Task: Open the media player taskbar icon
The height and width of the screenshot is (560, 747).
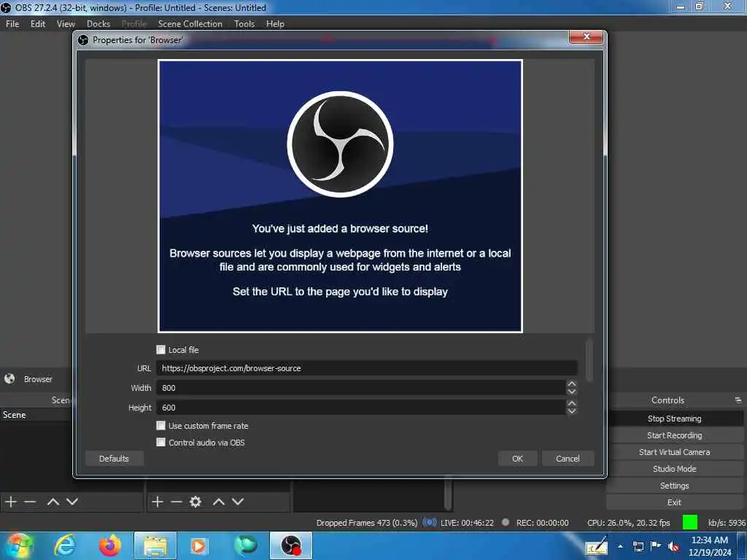Action: [198, 545]
